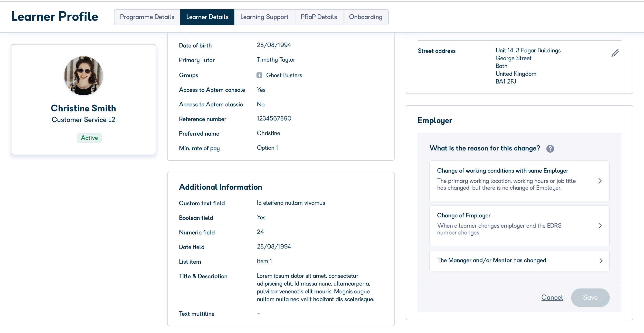Click the Unit 14, 3 Edgar Buildings line

tap(528, 50)
